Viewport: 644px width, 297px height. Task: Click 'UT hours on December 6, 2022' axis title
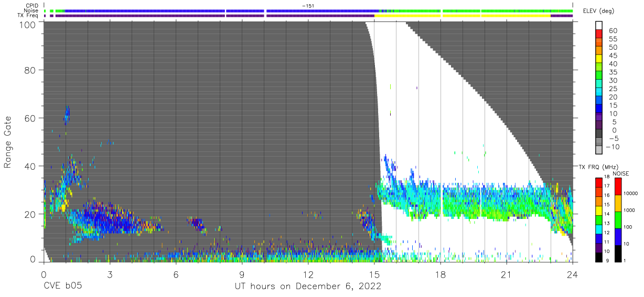[307, 287]
